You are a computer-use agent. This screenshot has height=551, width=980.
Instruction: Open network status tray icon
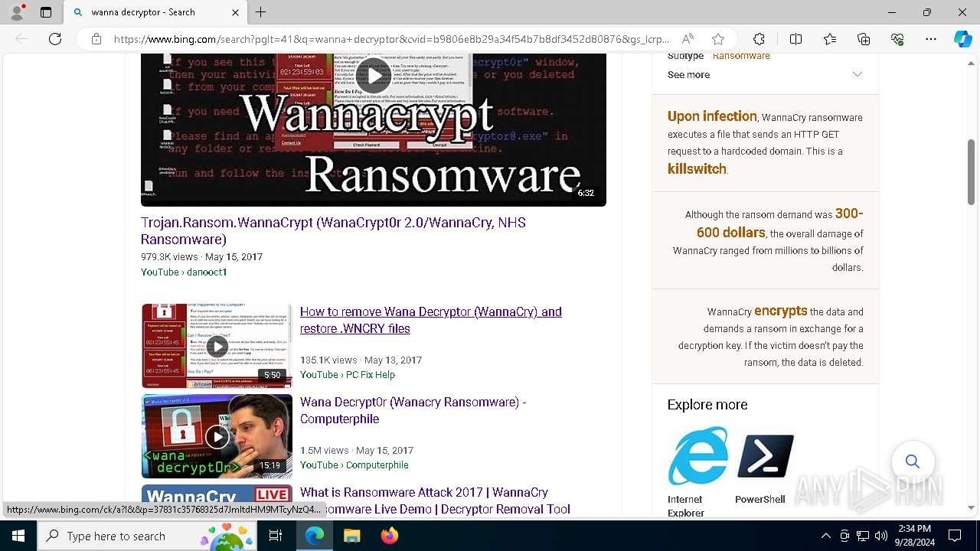(863, 536)
